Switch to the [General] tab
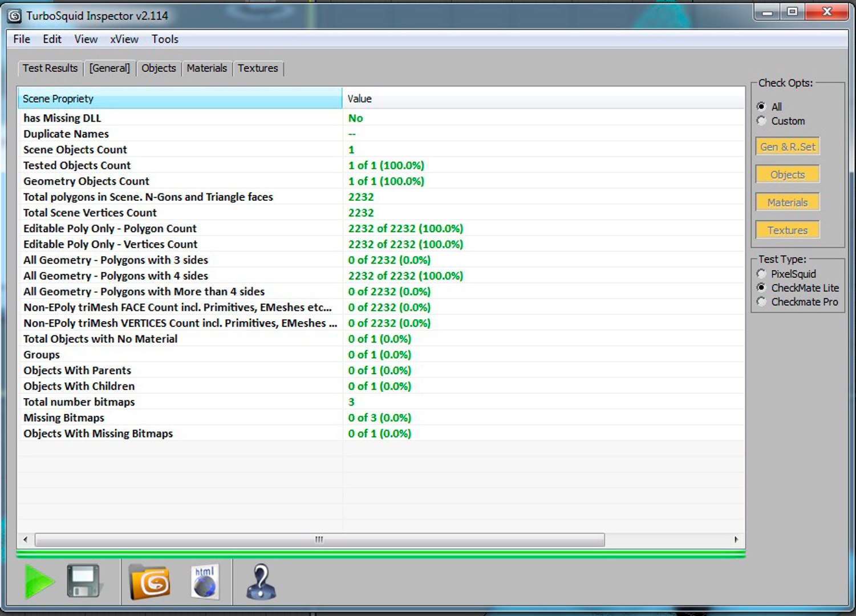 [x=109, y=68]
